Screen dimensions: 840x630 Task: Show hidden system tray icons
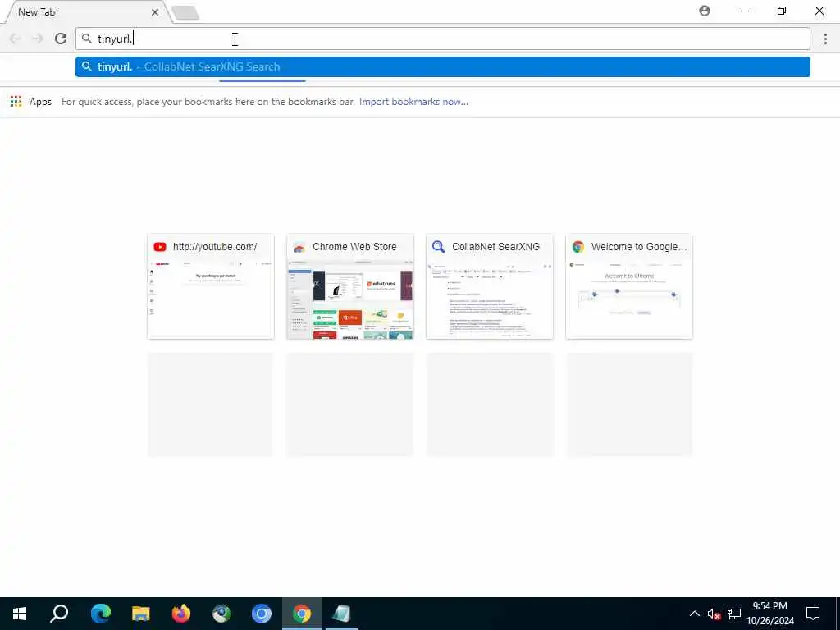pyautogui.click(x=694, y=614)
